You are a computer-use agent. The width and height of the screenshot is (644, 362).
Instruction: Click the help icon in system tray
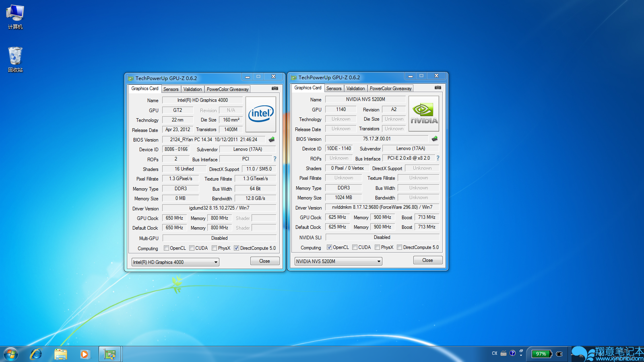(512, 354)
